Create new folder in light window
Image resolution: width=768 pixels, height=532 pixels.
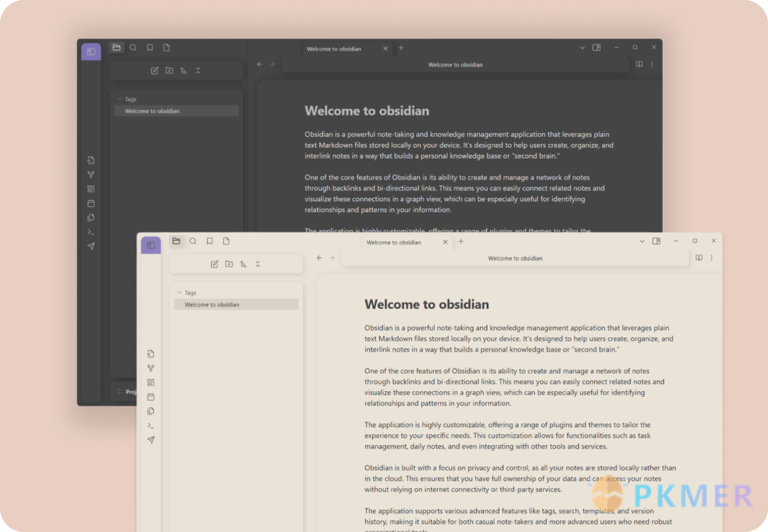click(x=229, y=264)
